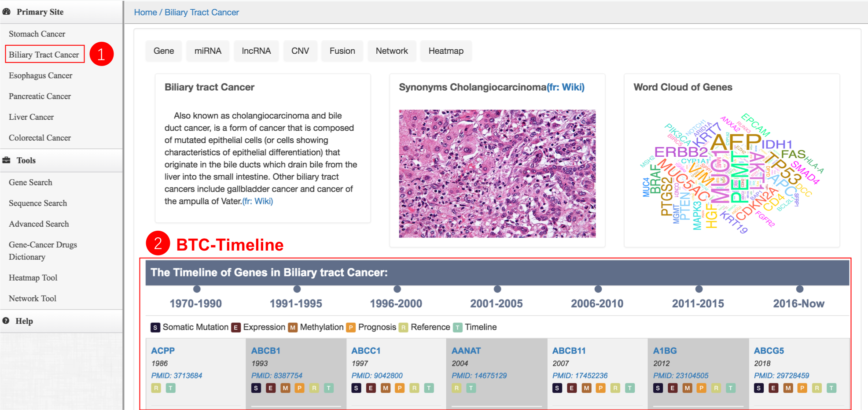Click the Reference icon under ACPP

coord(156,388)
